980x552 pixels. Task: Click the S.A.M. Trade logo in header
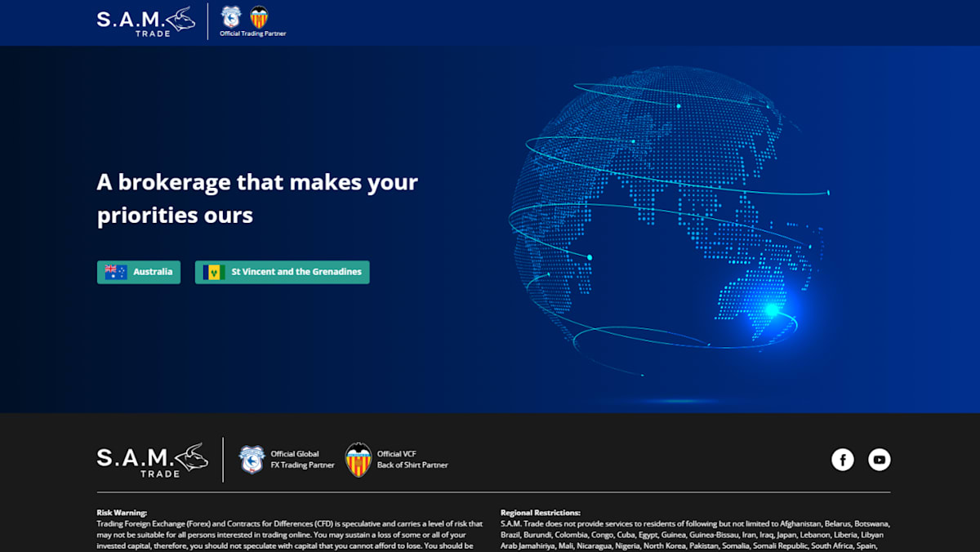click(x=145, y=21)
